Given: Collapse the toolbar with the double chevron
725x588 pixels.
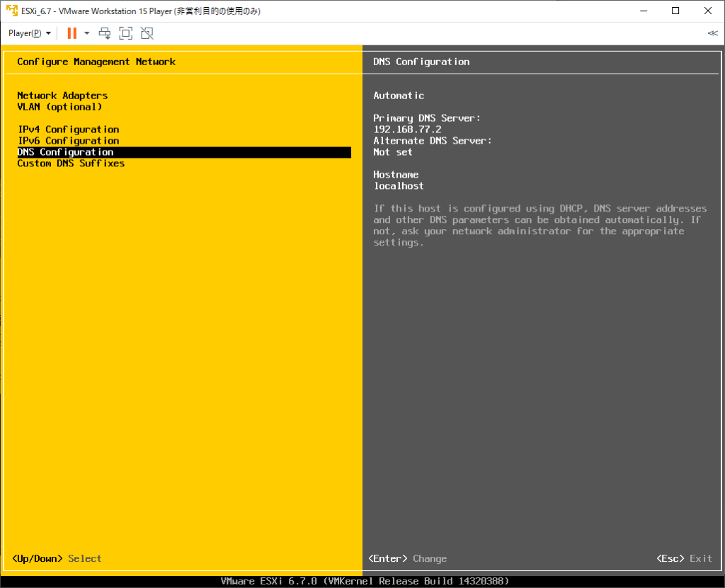Looking at the screenshot, I should 712,33.
